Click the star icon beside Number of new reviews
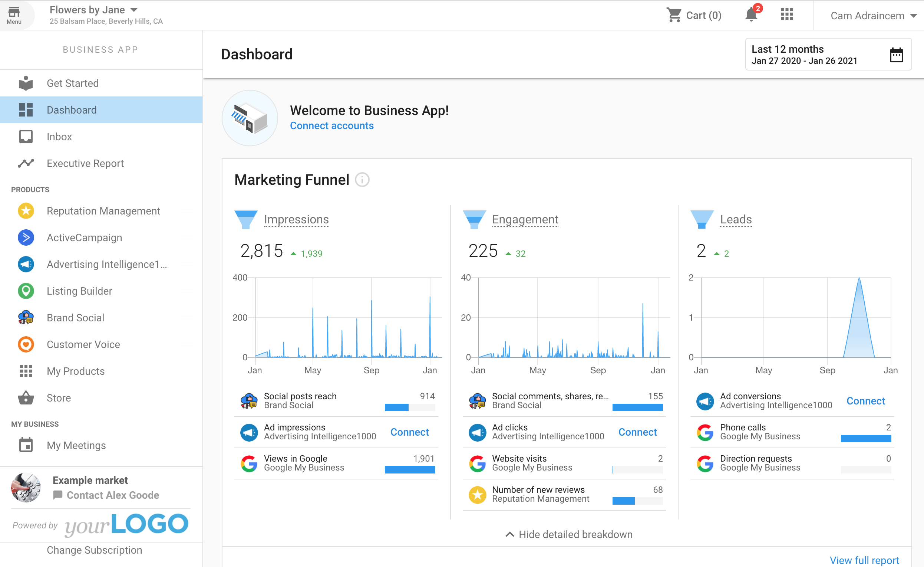The image size is (924, 567). click(x=477, y=495)
